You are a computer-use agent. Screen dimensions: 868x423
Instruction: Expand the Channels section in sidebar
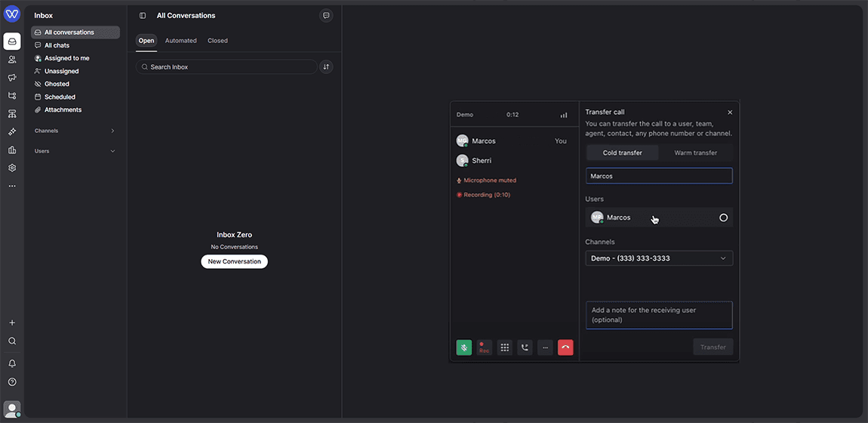75,131
